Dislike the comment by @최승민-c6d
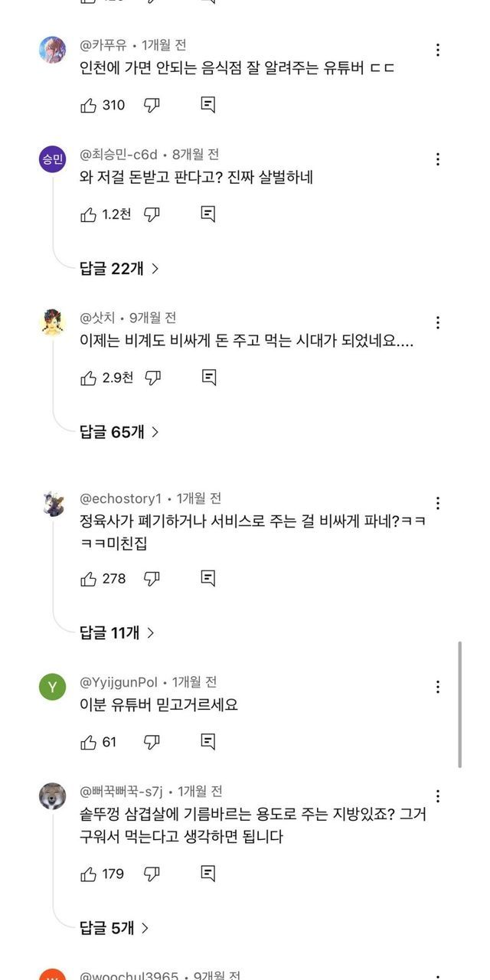The width and height of the screenshot is (490, 980). (x=152, y=214)
